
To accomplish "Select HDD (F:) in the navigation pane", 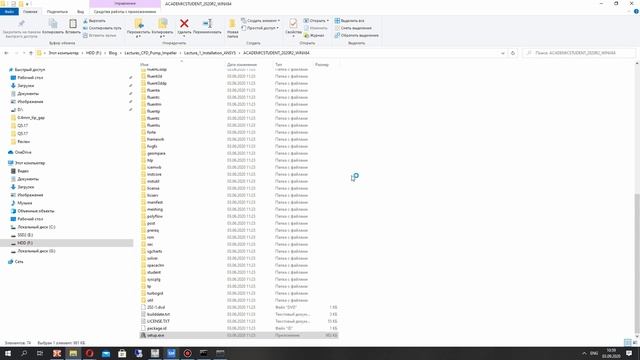I will pyautogui.click(x=67, y=243).
